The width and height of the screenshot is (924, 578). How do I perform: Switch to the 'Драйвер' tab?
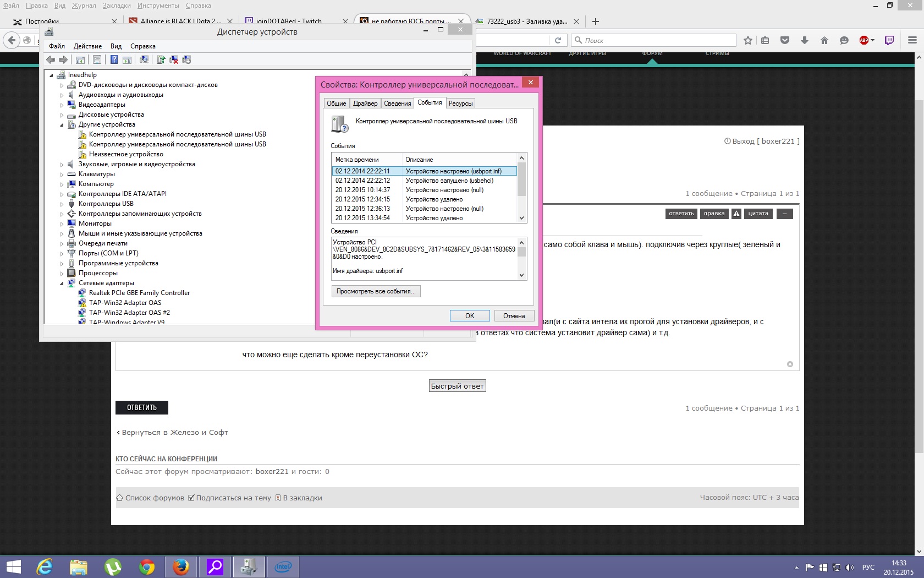tap(365, 103)
